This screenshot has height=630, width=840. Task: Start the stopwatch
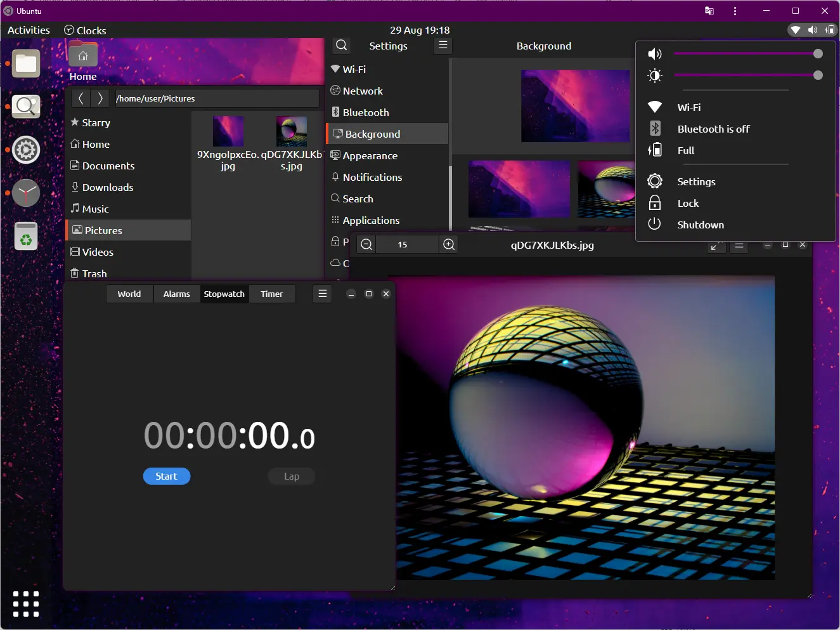point(167,476)
